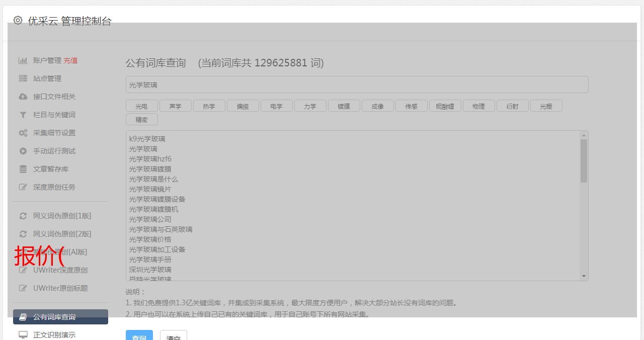The width and height of the screenshot is (644, 340).
Task: Click the result line 光学玻璃镀膜设备
Action: (157, 199)
